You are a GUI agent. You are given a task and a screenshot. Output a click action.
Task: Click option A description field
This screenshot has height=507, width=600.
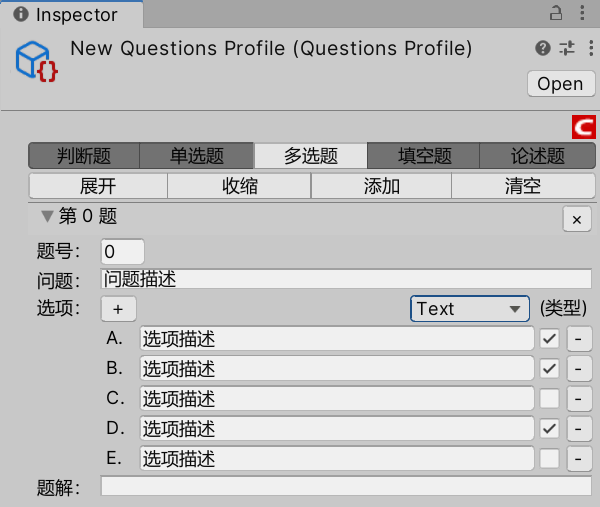[337, 338]
